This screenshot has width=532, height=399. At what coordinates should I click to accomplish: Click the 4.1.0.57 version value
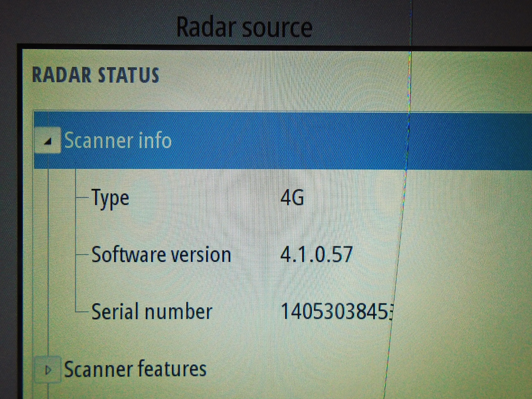(316, 254)
